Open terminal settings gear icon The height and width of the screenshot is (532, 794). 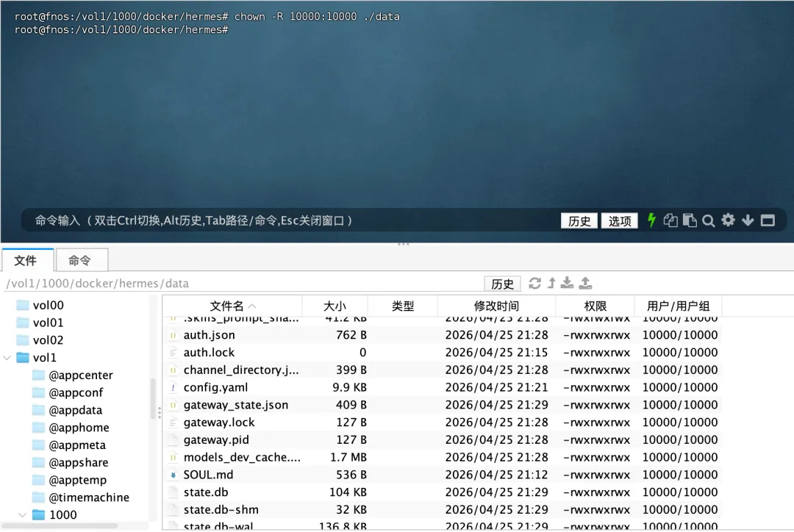coord(728,220)
